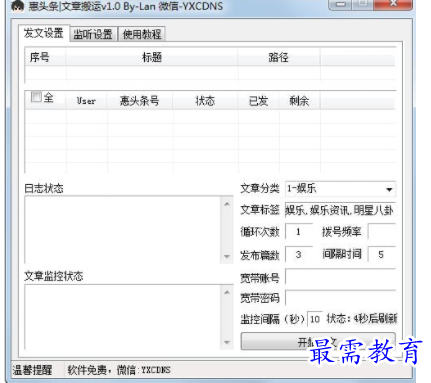The width and height of the screenshot is (431, 383).
Task: Sort by the User column header
Action: (x=86, y=101)
